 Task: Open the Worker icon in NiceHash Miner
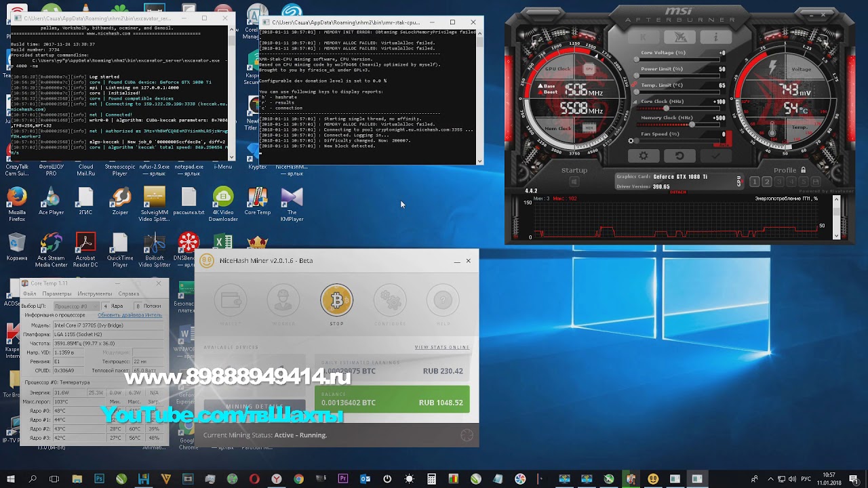283,300
